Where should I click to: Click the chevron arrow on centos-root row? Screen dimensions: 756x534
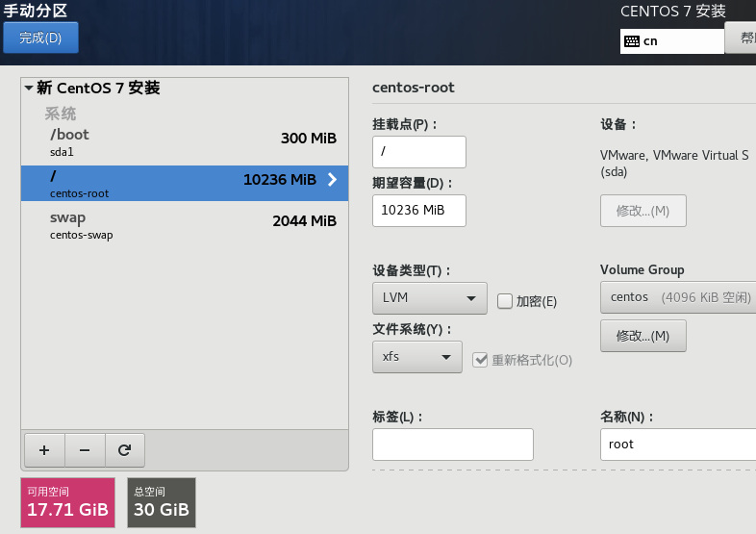coord(332,180)
